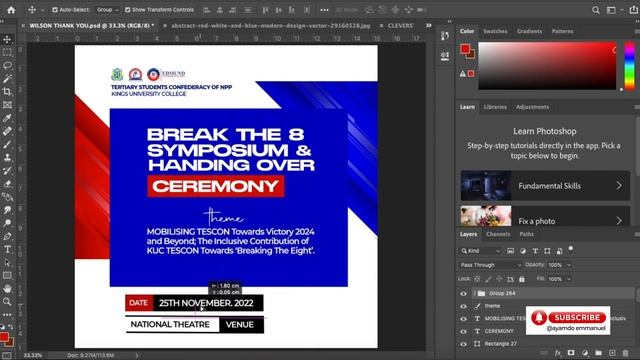Image resolution: width=640 pixels, height=360 pixels.
Task: Hide the theme layer
Action: click(x=463, y=306)
